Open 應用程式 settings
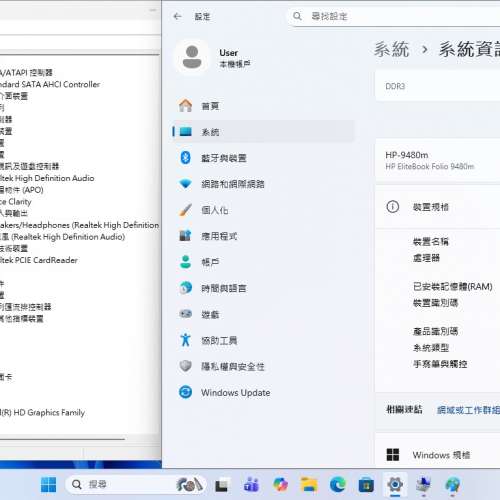 [x=263, y=236]
